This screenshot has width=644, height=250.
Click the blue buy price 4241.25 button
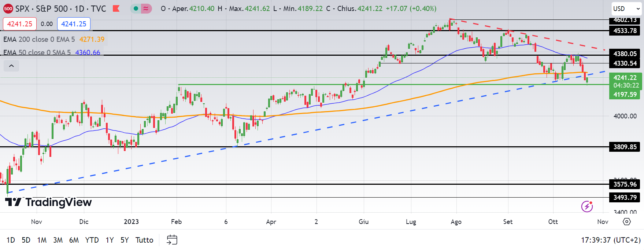point(74,24)
